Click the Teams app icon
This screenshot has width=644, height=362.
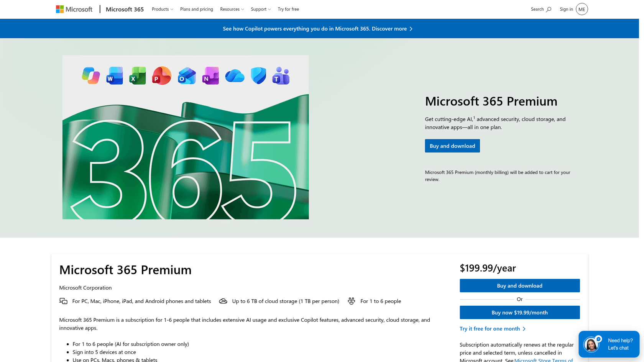pyautogui.click(x=281, y=75)
